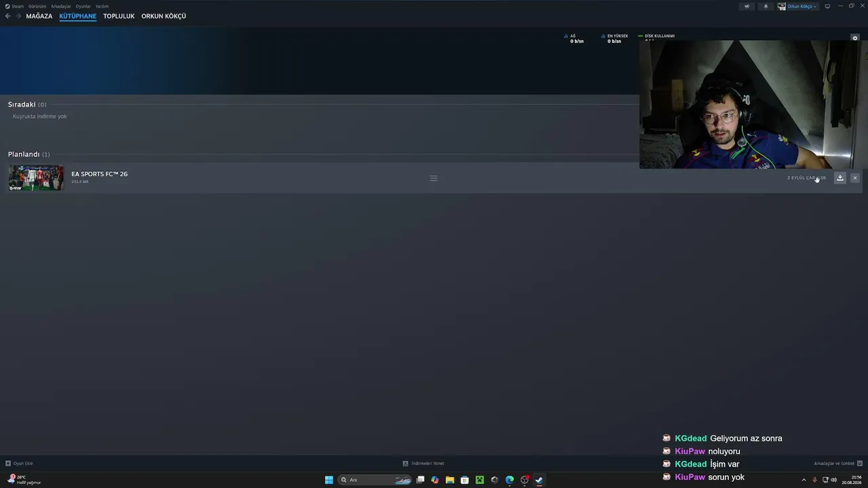Switch to Big Picture mode icon

(x=827, y=6)
